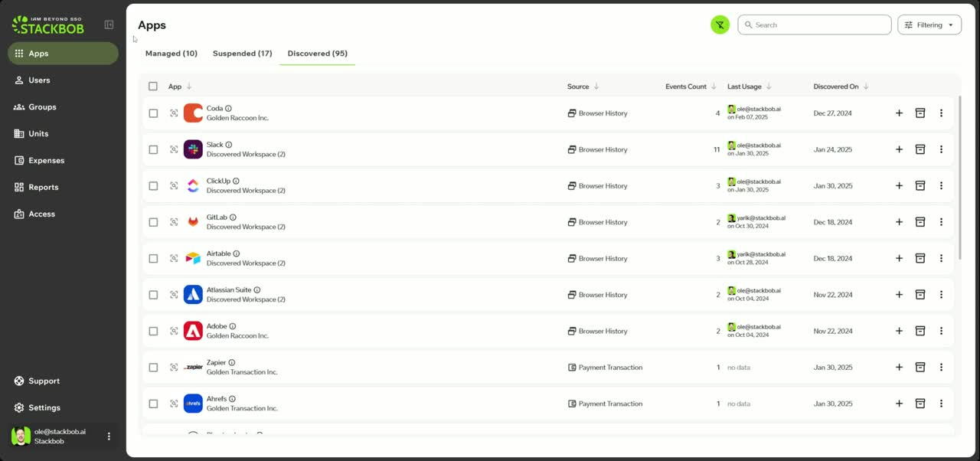Sort by the Last Usage column
This screenshot has height=461, width=980.
tap(750, 87)
